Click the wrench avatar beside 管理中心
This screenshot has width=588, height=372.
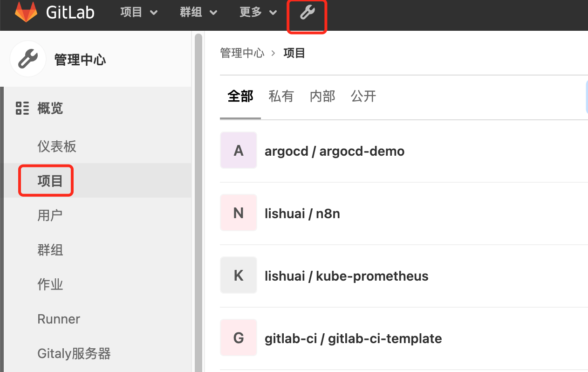(27, 59)
